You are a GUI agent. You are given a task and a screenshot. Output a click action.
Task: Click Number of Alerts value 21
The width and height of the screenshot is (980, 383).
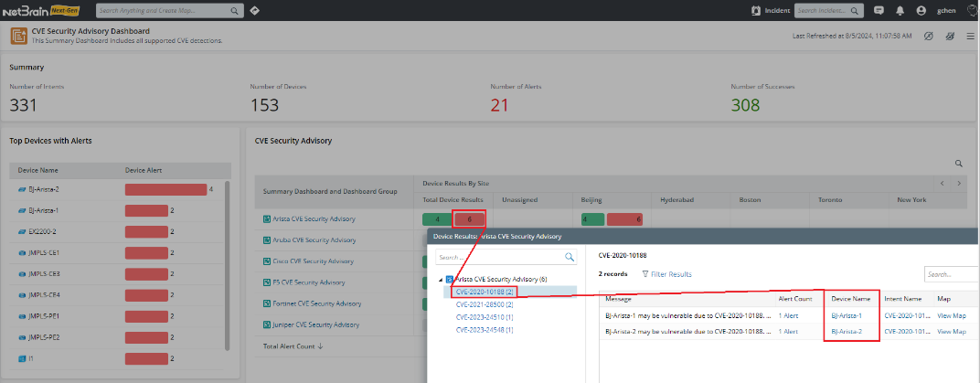tap(499, 105)
